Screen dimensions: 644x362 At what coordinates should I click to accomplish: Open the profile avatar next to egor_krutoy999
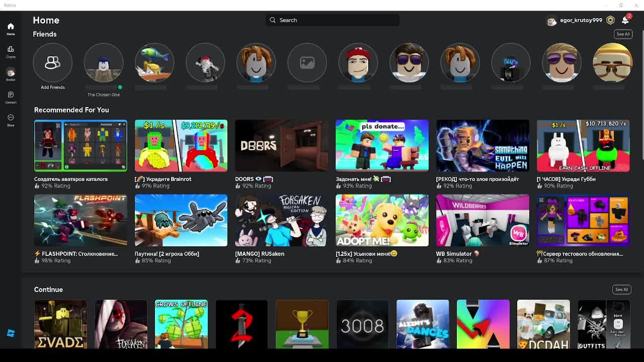[551, 20]
